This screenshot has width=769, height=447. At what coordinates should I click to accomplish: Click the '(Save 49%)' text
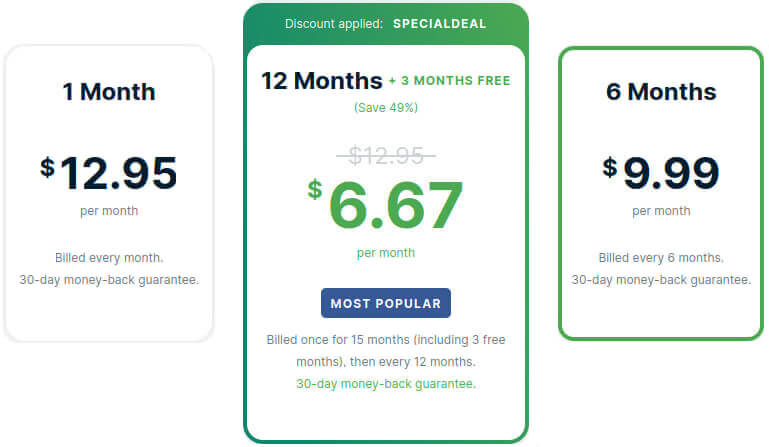[386, 107]
